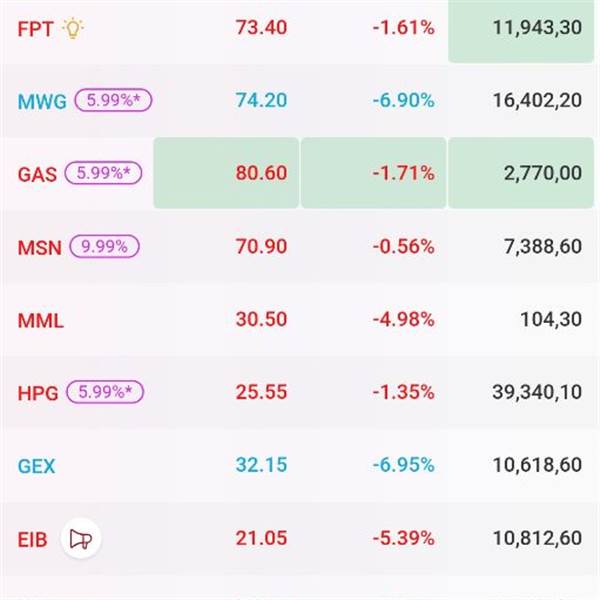
Task: Tap the lightbulb icon beside FPT
Action: click(73, 28)
